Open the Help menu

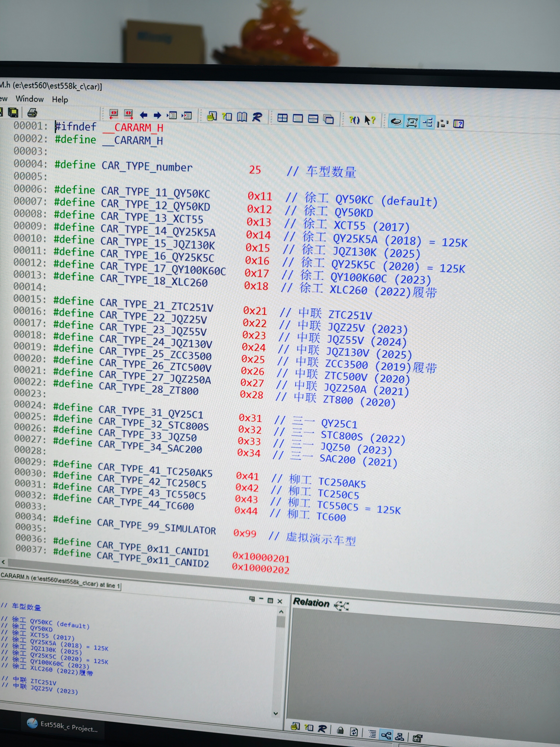(60, 100)
